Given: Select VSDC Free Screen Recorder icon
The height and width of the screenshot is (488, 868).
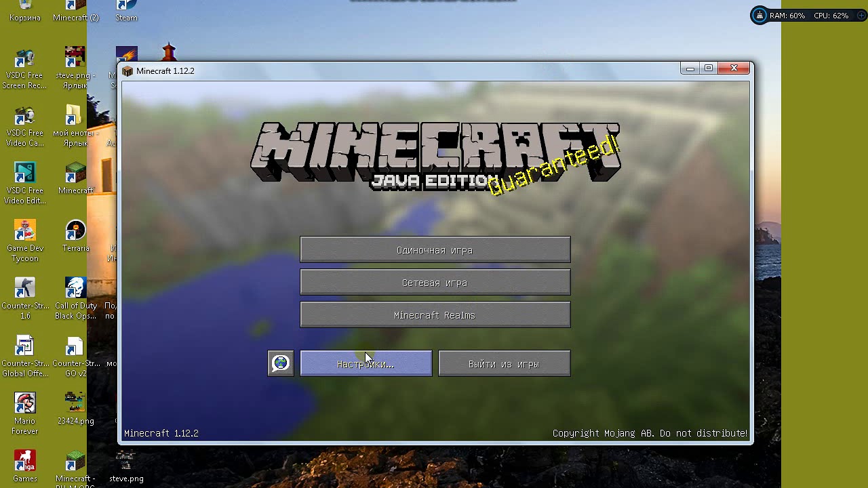Looking at the screenshot, I should point(25,68).
